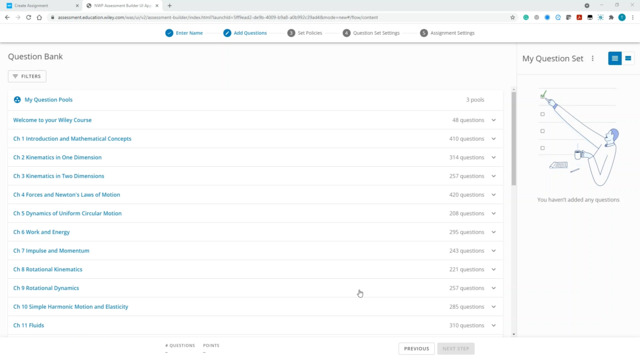Screen dimensions: 640x360
Task: Expand Ch 4 Forces and Newton's Laws chevron
Action: [x=493, y=195]
